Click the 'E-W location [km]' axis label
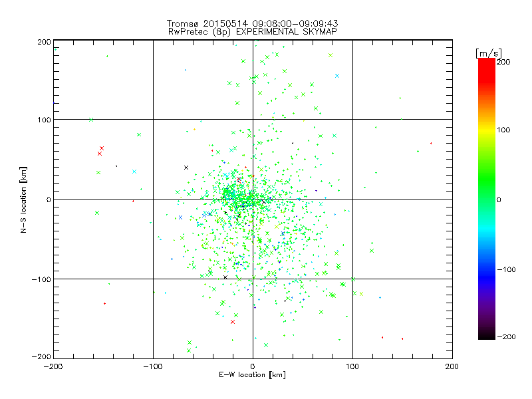 coord(252,375)
